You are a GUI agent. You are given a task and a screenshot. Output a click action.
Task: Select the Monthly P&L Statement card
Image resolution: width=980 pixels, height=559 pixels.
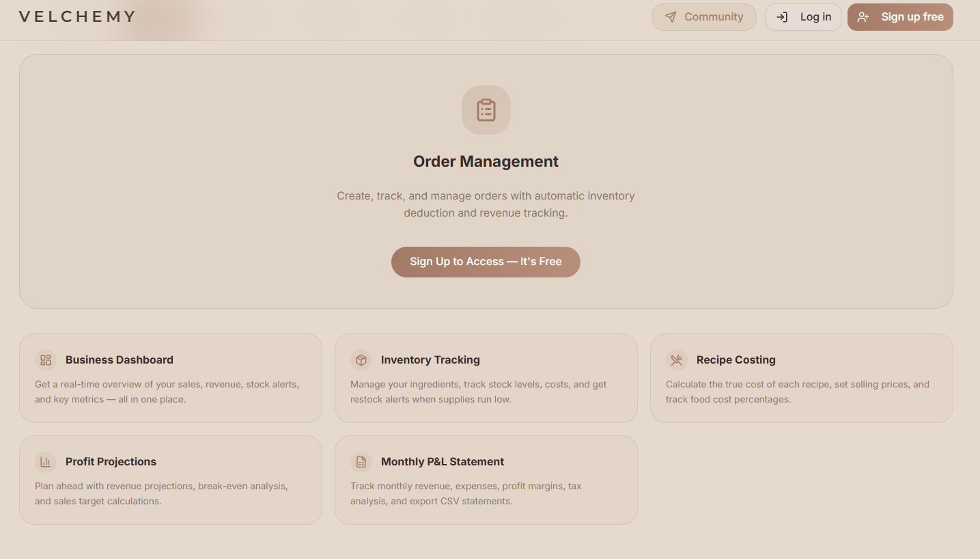(x=486, y=480)
